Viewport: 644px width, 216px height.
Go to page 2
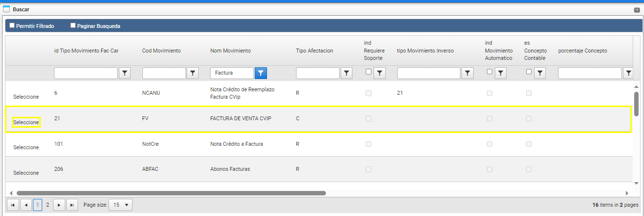(x=48, y=205)
